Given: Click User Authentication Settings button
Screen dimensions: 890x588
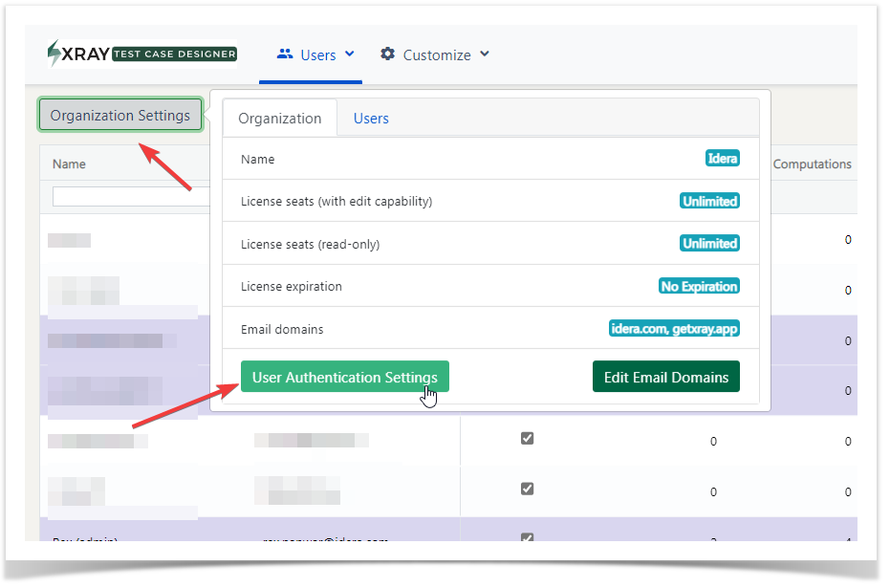Looking at the screenshot, I should (345, 378).
